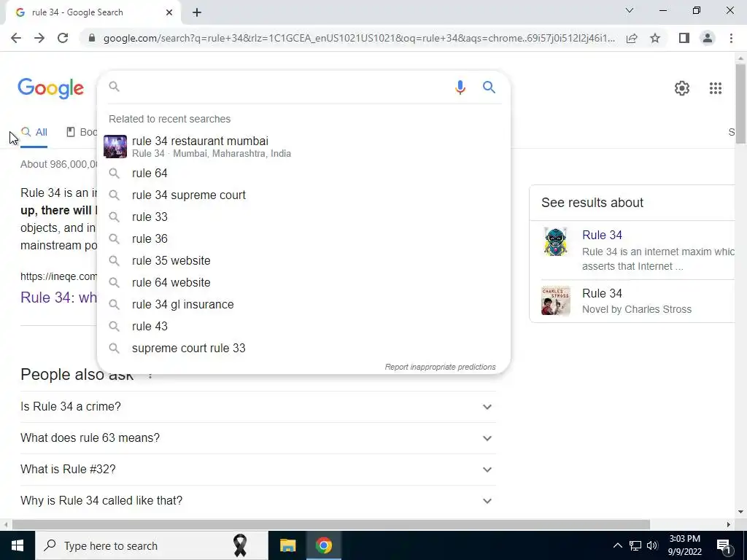
Task: Open the taskbar clock showing 3:03 PM
Action: 684,545
